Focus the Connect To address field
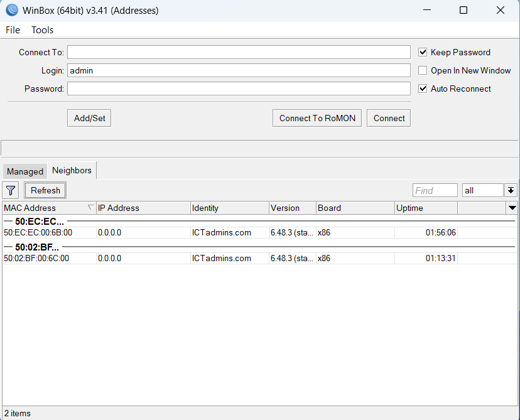520x420 pixels. (239, 52)
